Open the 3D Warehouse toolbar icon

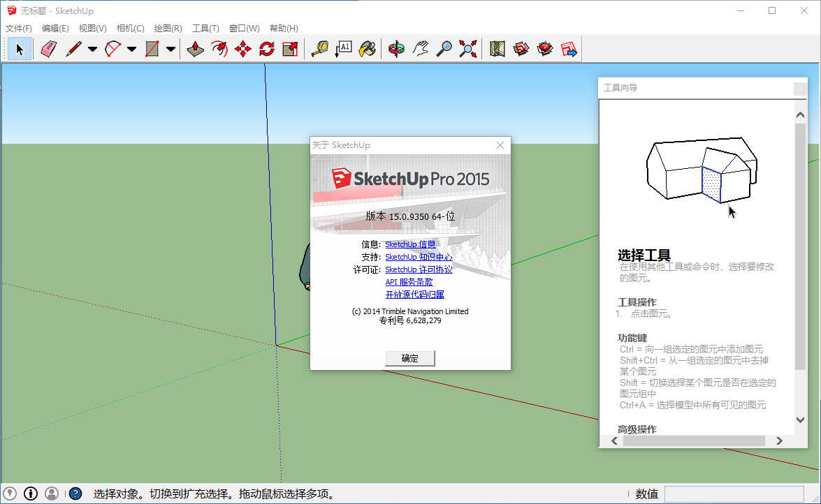(521, 49)
